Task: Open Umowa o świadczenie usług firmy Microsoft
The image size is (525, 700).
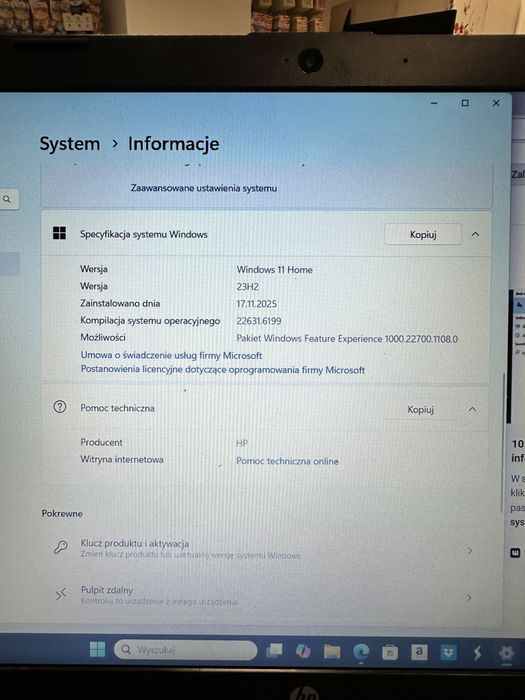Action: click(171, 355)
